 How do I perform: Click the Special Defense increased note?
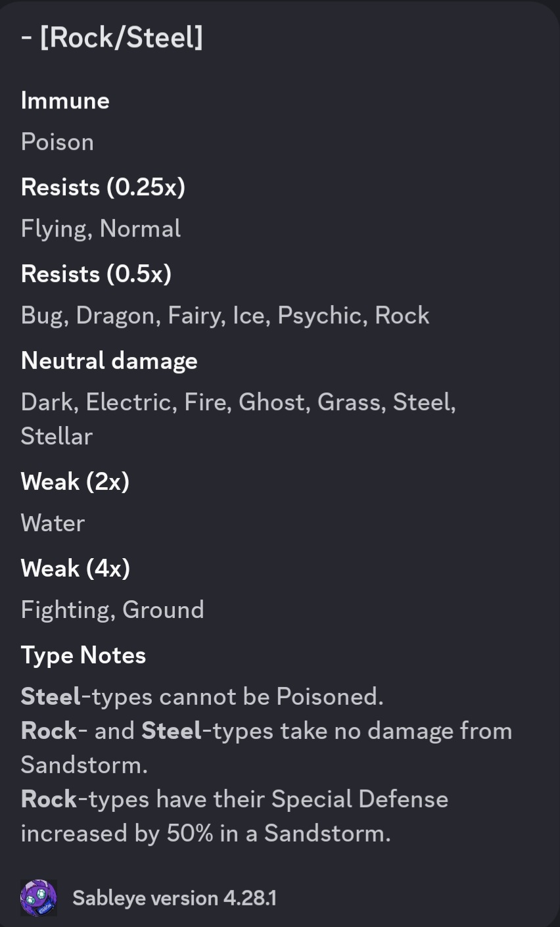pyautogui.click(x=235, y=817)
